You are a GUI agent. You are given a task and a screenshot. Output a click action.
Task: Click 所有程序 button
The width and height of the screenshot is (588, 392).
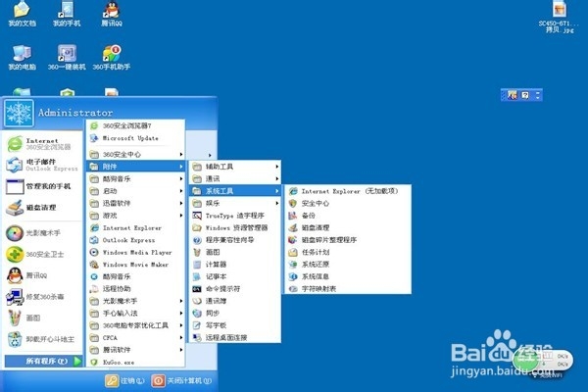click(43, 361)
